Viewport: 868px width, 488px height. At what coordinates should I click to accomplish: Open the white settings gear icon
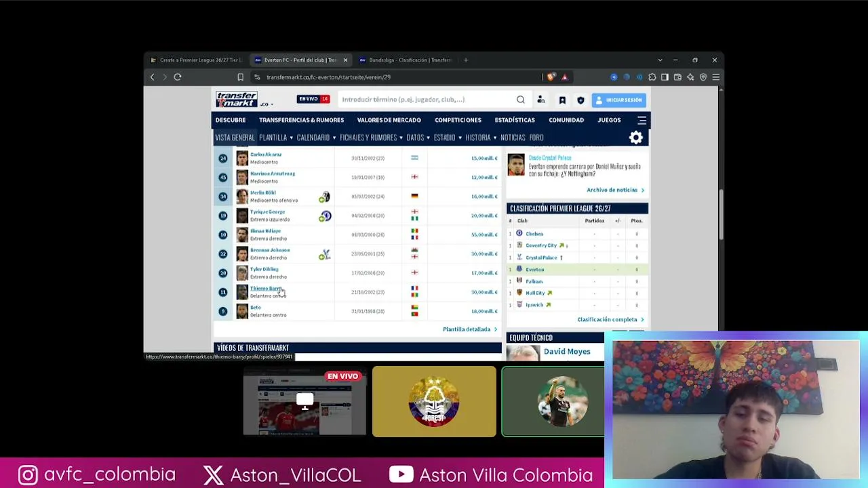pos(635,138)
